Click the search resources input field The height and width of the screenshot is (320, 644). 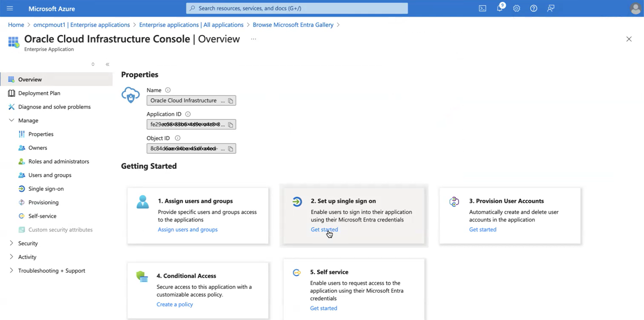[x=296, y=8]
